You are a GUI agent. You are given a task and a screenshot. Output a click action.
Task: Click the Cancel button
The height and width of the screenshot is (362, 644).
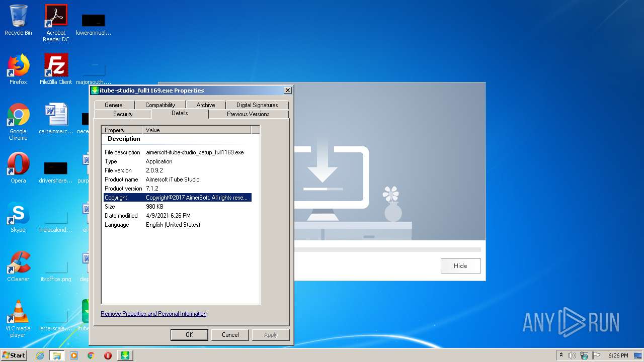coord(230,335)
